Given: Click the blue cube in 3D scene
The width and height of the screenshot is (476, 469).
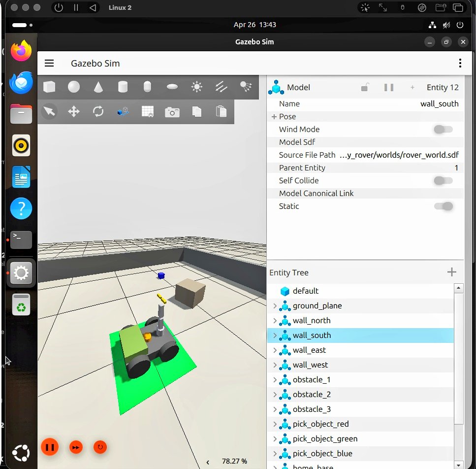Looking at the screenshot, I should point(161,275).
